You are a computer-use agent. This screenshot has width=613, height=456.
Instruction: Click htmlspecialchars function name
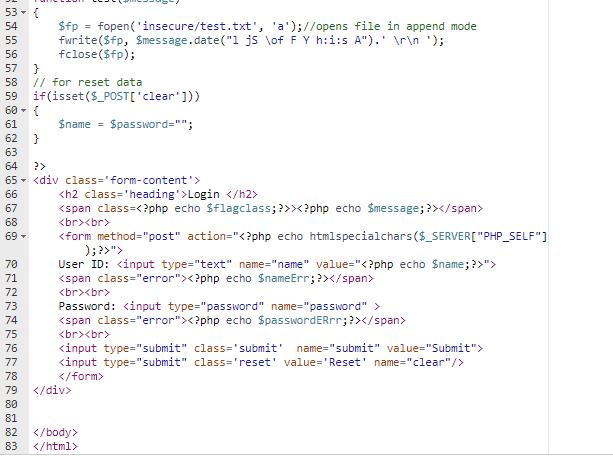pos(361,237)
